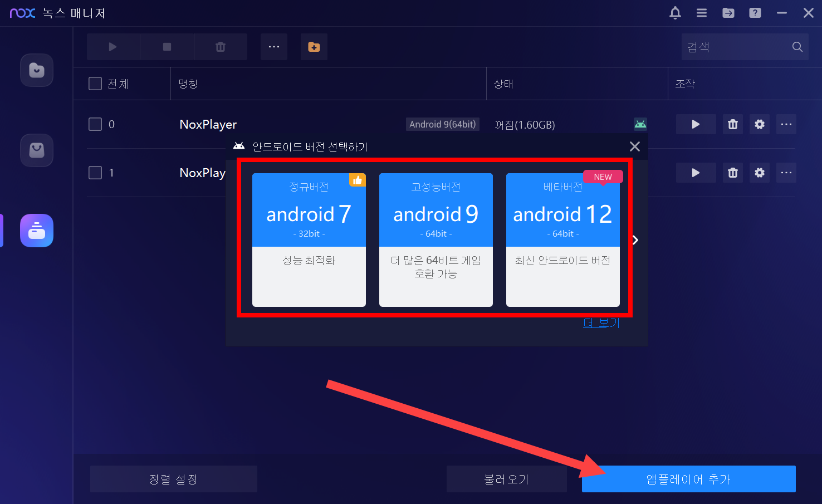Open the hamburger menu in title bar
This screenshot has height=504, width=822.
point(702,13)
